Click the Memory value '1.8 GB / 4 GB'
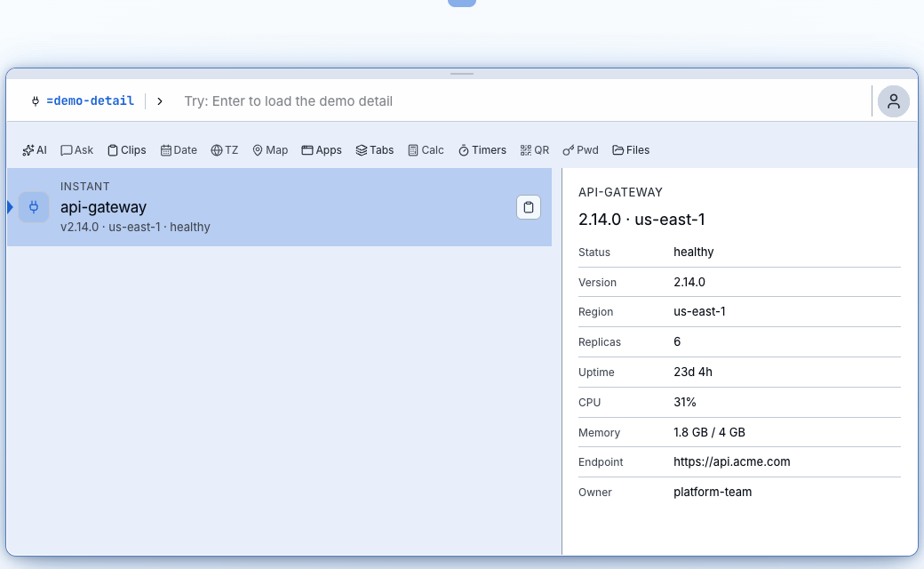Screen dimensions: 924x569 (710, 432)
